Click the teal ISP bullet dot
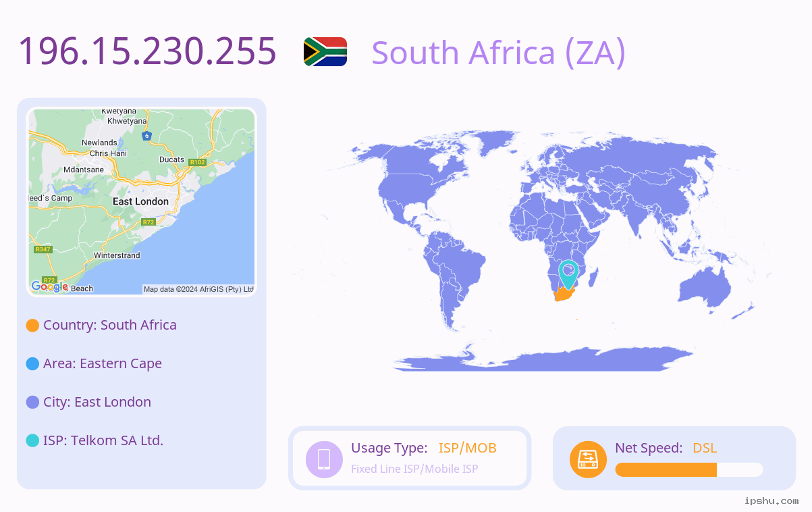 (32, 440)
